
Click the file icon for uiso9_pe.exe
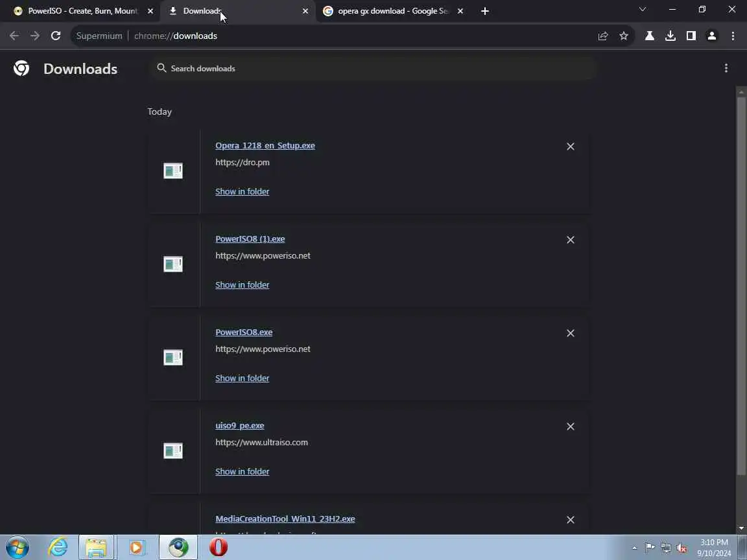pos(173,450)
